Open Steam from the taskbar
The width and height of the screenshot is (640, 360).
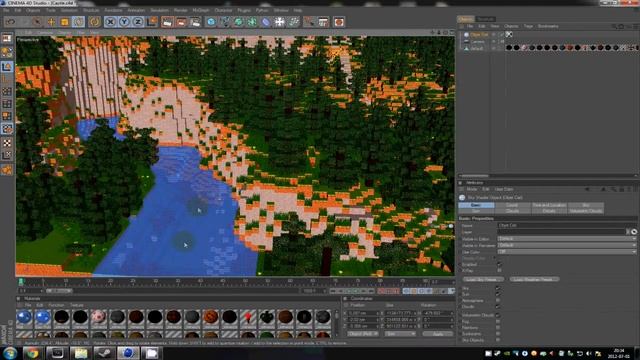point(104,353)
